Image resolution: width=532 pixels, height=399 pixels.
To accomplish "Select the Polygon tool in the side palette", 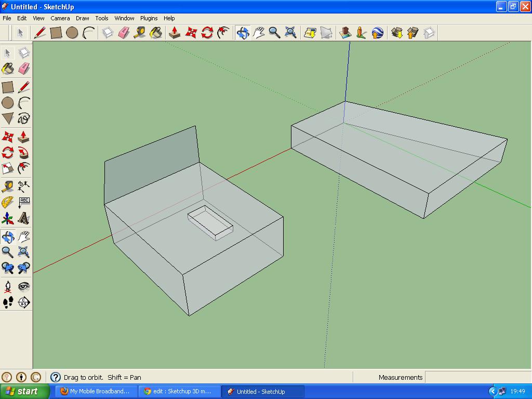I will pyautogui.click(x=8, y=118).
